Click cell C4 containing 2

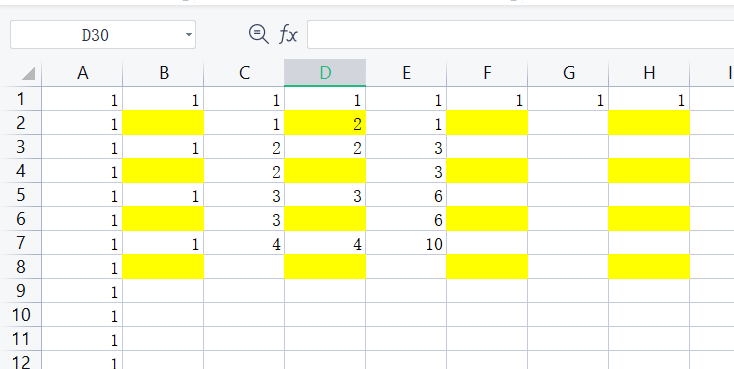(244, 170)
